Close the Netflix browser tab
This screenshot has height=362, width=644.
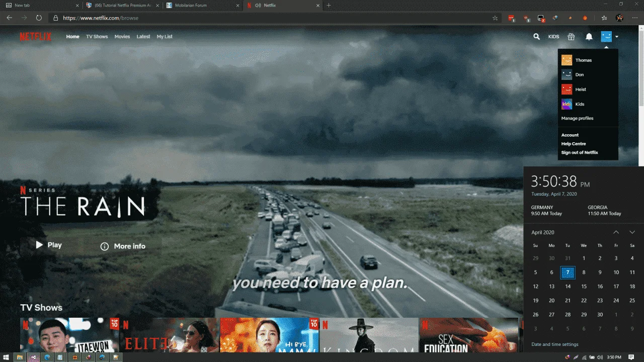click(318, 6)
